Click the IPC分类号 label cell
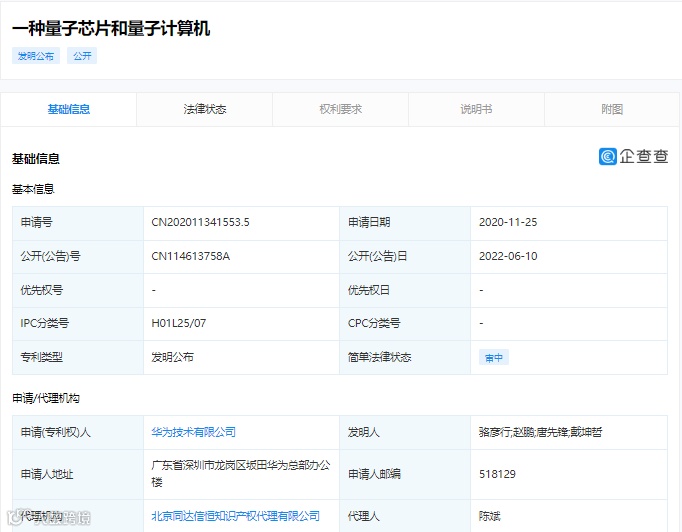 tap(78, 324)
